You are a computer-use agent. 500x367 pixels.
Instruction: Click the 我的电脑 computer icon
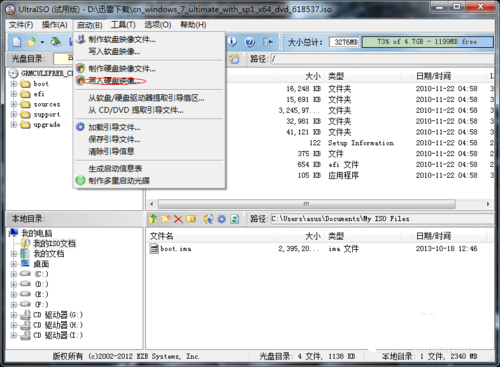[x=14, y=233]
